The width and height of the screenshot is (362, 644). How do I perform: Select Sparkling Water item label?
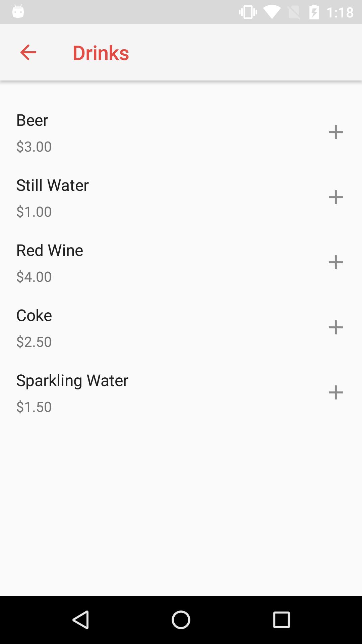pos(72,380)
